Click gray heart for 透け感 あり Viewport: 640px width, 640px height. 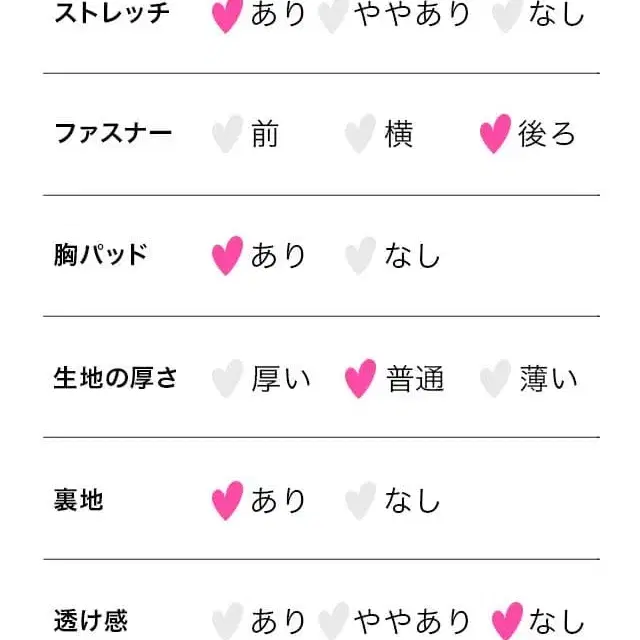pyautogui.click(x=227, y=620)
